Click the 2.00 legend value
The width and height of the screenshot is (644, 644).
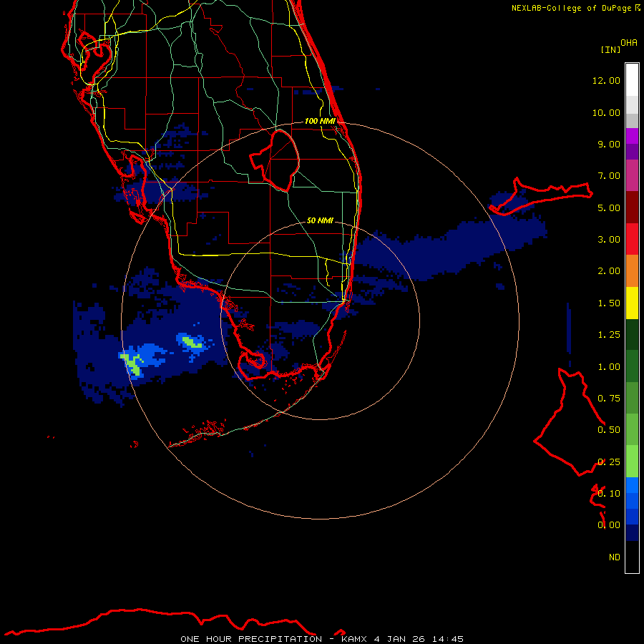click(609, 271)
